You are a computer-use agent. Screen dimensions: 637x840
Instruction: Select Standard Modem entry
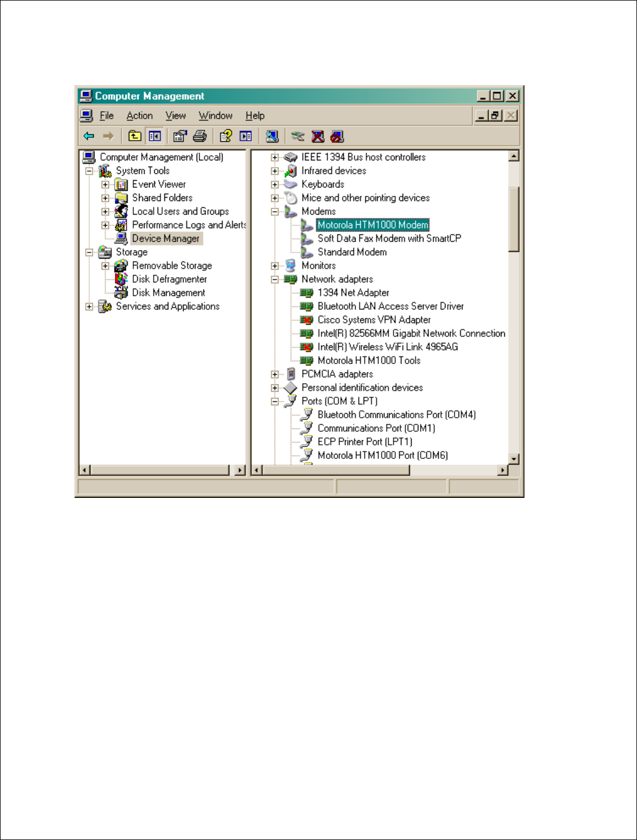point(352,252)
